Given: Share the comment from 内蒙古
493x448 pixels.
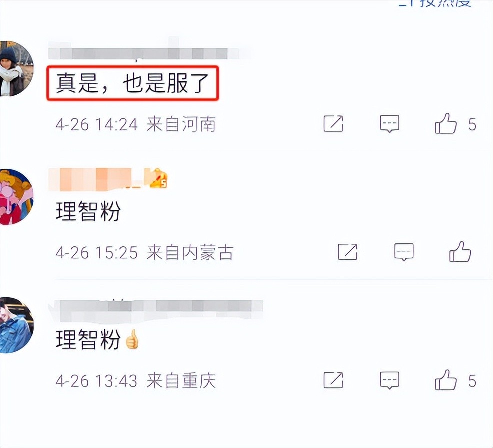Looking at the screenshot, I should tap(347, 252).
